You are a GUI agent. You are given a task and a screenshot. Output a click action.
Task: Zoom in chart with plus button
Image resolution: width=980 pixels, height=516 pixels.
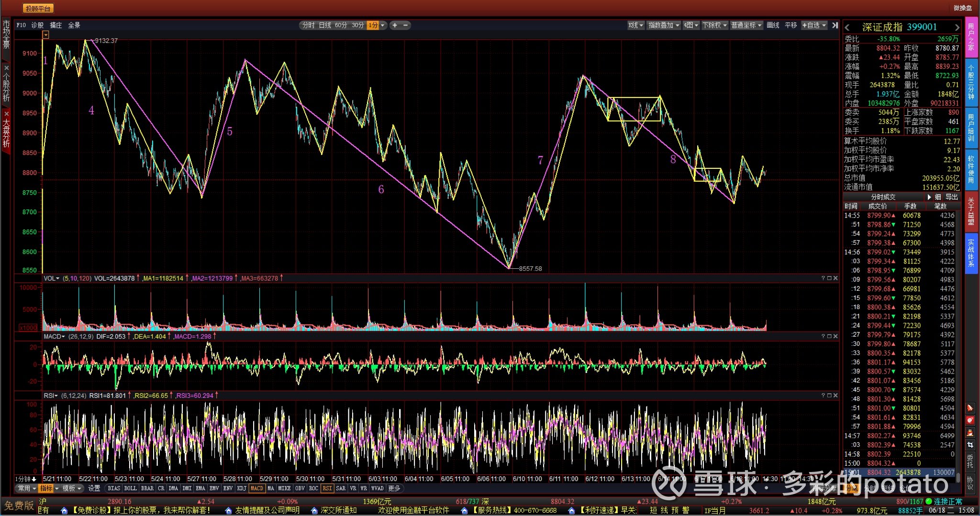click(x=395, y=25)
